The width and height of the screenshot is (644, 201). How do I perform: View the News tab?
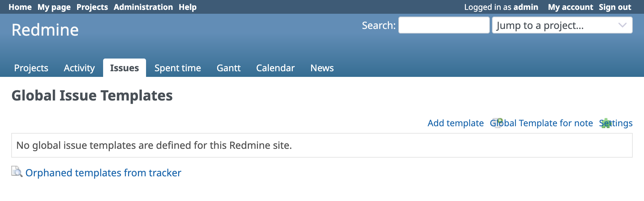tap(322, 68)
